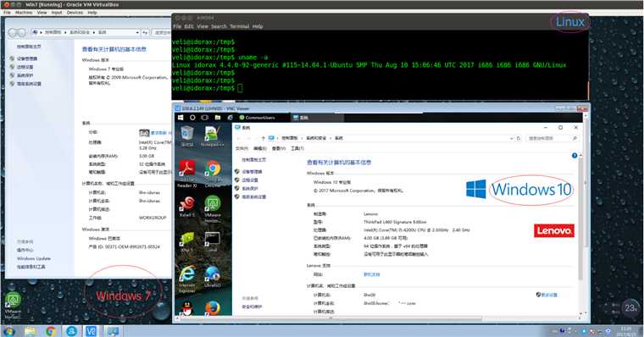Image resolution: width=644 pixels, height=337 pixels.
Task: Expand the chevron after System and Security in the Windows 10 breadcrumb
Action: (x=330, y=138)
